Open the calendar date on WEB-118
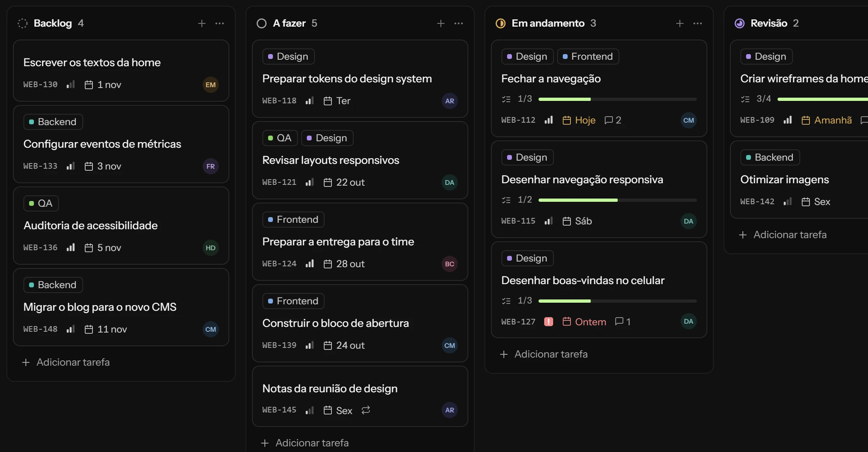The width and height of the screenshot is (868, 452). click(337, 101)
